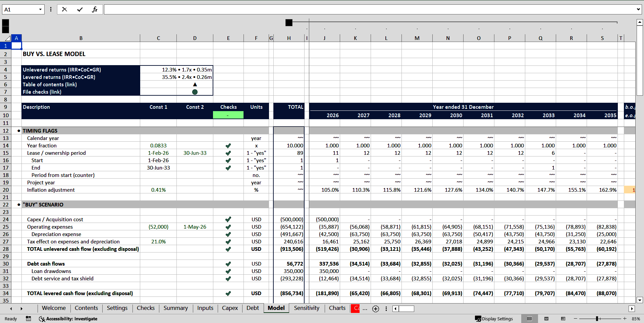Switch to Page Break Preview icon
Screen dimensions: 644x323
coord(563,319)
